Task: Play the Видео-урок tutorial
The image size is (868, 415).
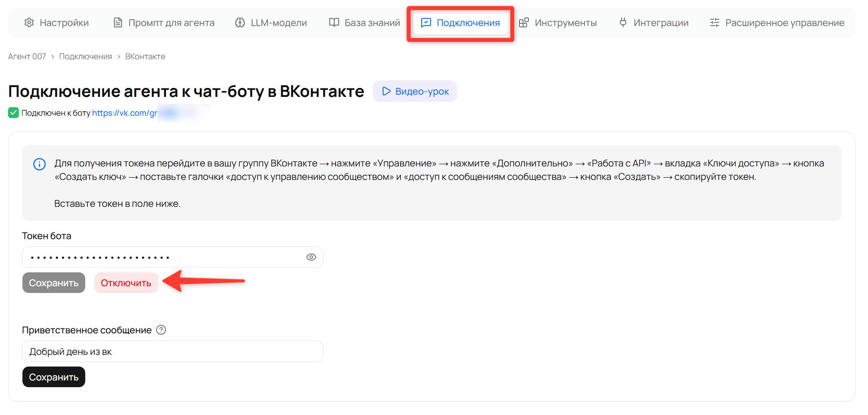Action: (x=415, y=91)
